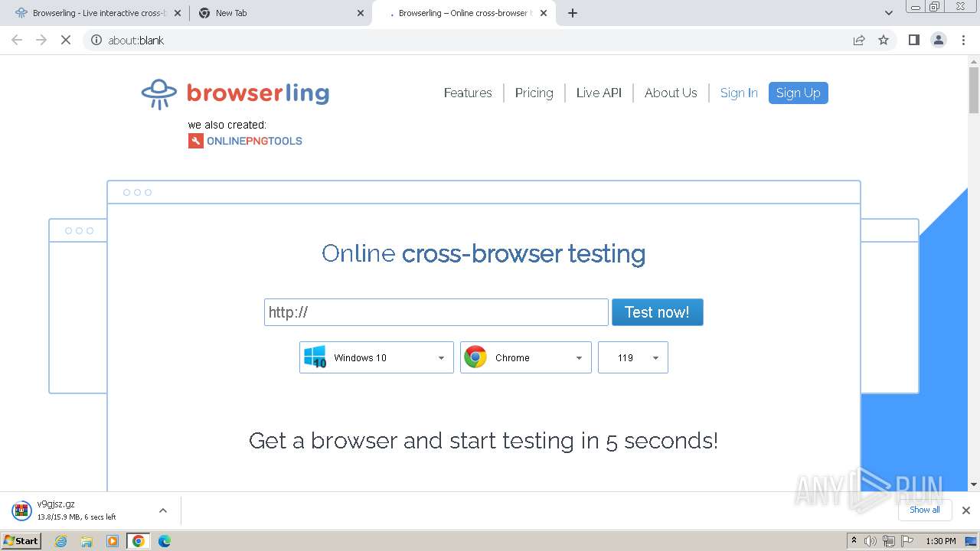Show all downloads
This screenshot has height=551, width=980.
click(925, 510)
